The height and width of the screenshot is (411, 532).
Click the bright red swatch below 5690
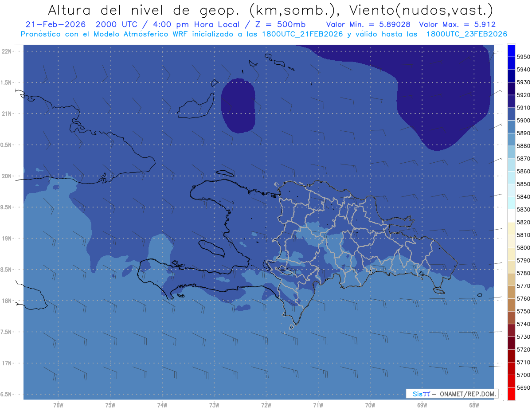[x=511, y=394]
